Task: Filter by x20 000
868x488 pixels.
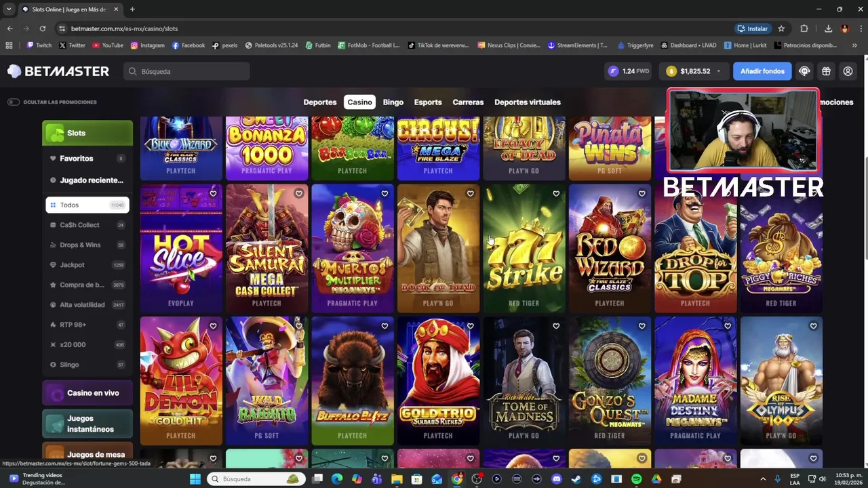Action: pyautogui.click(x=87, y=344)
